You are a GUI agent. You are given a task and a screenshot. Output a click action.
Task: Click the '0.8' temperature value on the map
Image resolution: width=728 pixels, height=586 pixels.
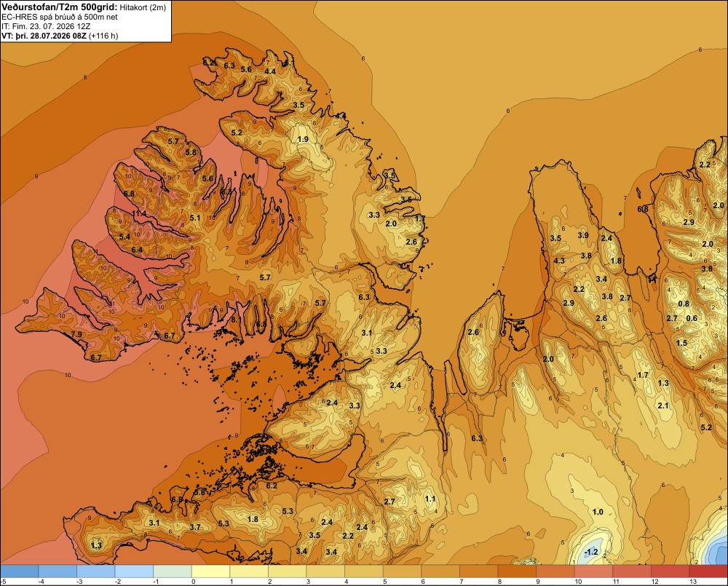tap(684, 304)
